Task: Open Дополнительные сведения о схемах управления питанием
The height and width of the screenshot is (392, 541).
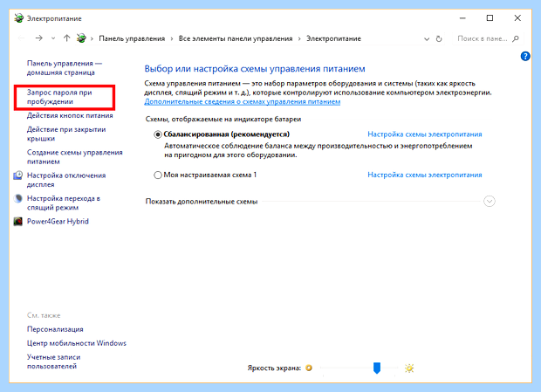Action: tap(243, 102)
